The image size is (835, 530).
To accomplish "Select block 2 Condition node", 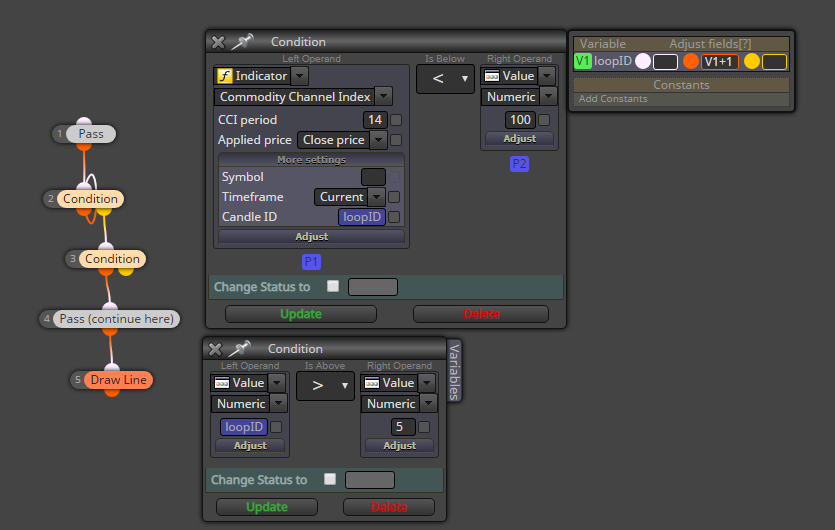I will coord(91,199).
